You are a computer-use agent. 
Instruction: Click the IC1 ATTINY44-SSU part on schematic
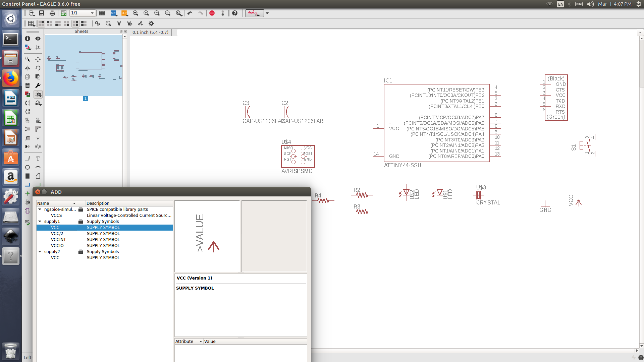pyautogui.click(x=437, y=123)
